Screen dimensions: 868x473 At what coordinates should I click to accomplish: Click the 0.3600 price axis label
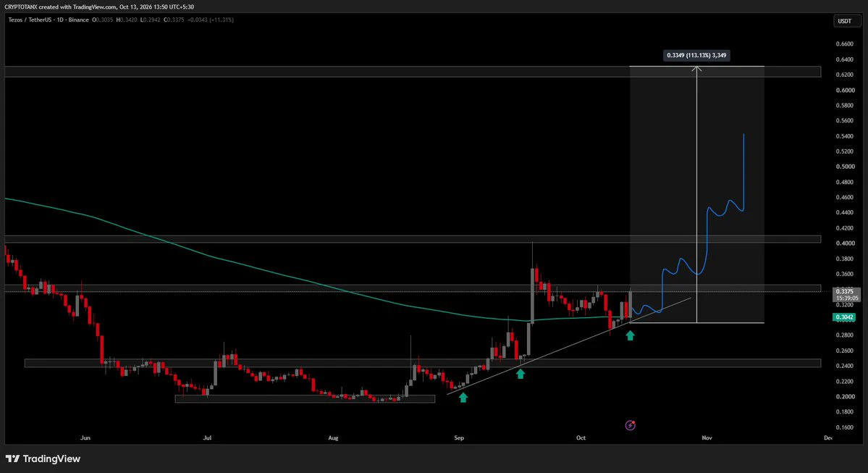click(844, 274)
